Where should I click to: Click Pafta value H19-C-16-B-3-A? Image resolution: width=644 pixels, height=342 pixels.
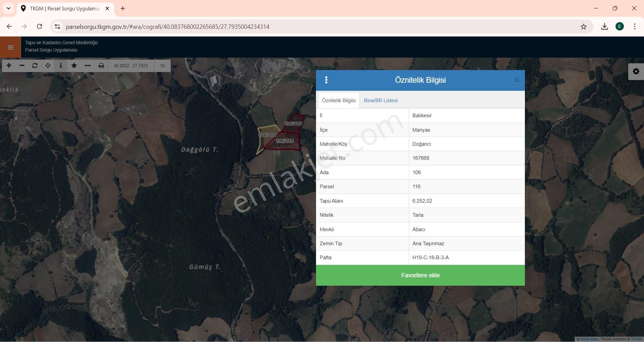[430, 258]
